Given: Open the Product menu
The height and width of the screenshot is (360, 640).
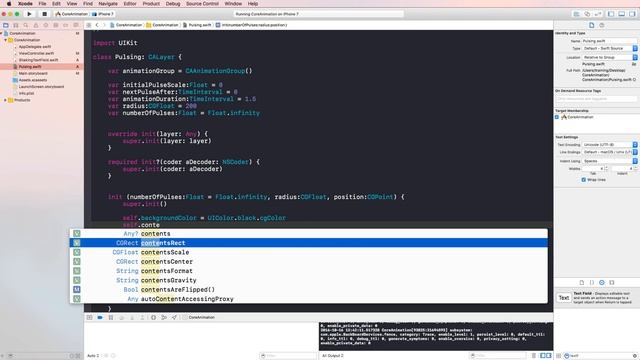Looking at the screenshot, I should point(151,4).
